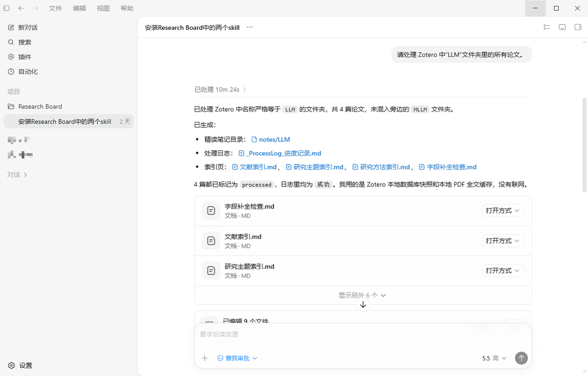Open the conversation title more-options ellipsis
Screen dimensions: 588x376
point(249,27)
